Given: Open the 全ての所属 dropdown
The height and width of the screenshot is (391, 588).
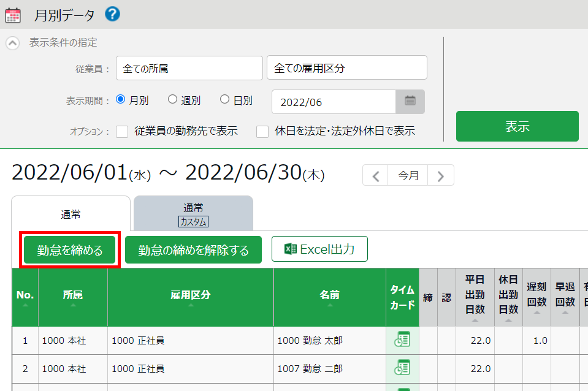Looking at the screenshot, I should point(189,68).
